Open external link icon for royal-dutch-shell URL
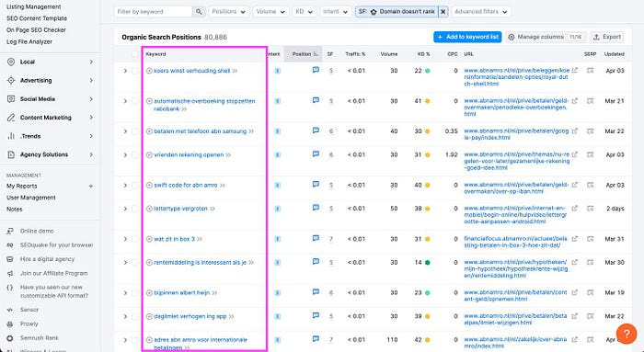This screenshot has width=644, height=352. [575, 70]
